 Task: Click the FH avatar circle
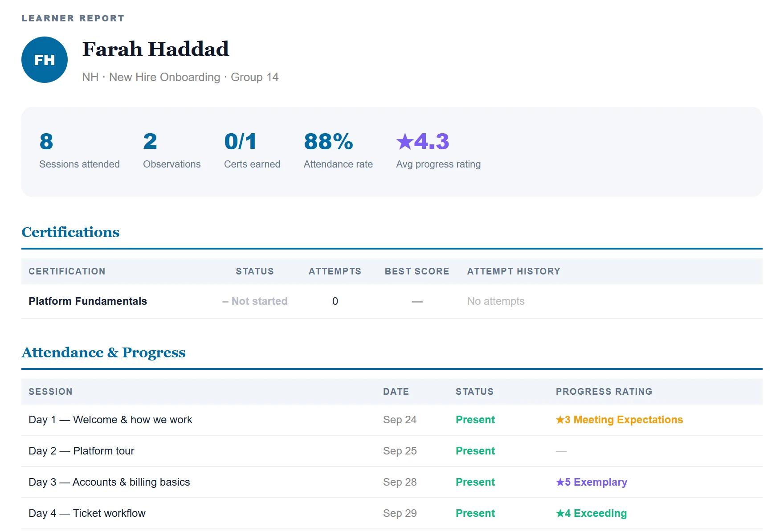[45, 60]
